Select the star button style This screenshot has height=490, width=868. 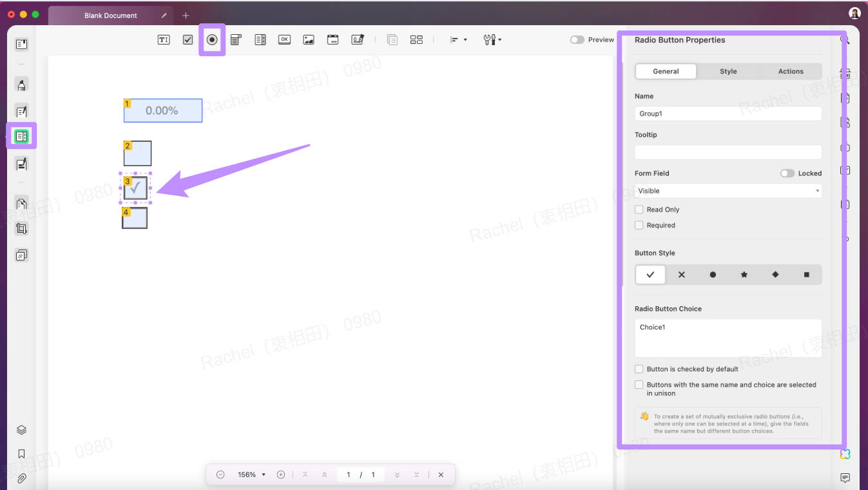(x=744, y=274)
